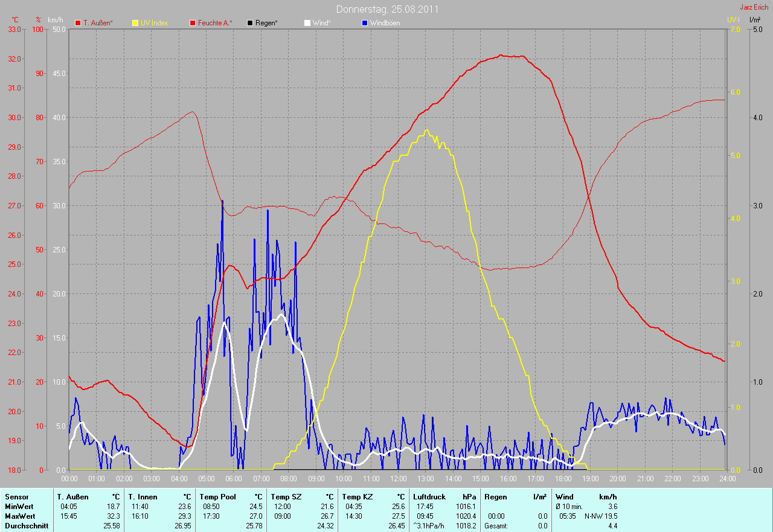
Task: Select the Luftdruck minimum value "1016.1"
Action: [x=466, y=507]
